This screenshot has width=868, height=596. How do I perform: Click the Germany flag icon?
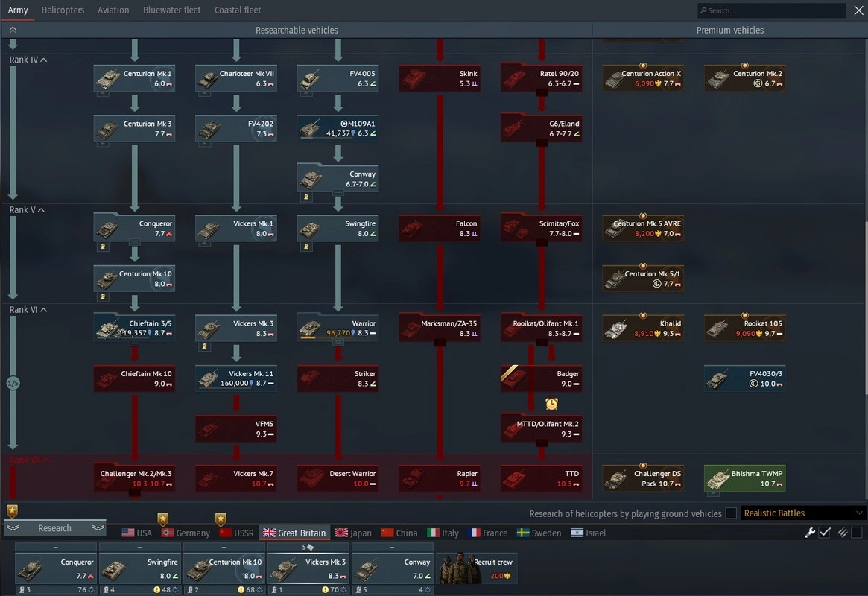click(168, 533)
